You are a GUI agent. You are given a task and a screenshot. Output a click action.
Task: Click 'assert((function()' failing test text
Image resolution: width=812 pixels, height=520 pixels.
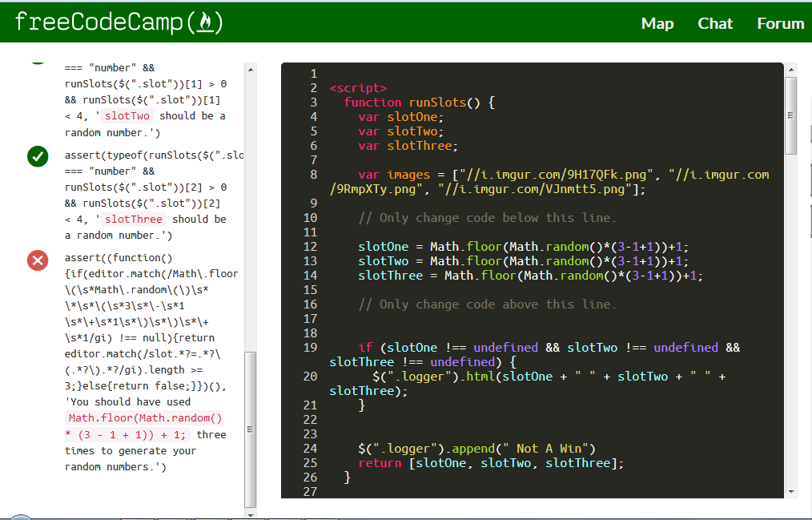(x=119, y=258)
